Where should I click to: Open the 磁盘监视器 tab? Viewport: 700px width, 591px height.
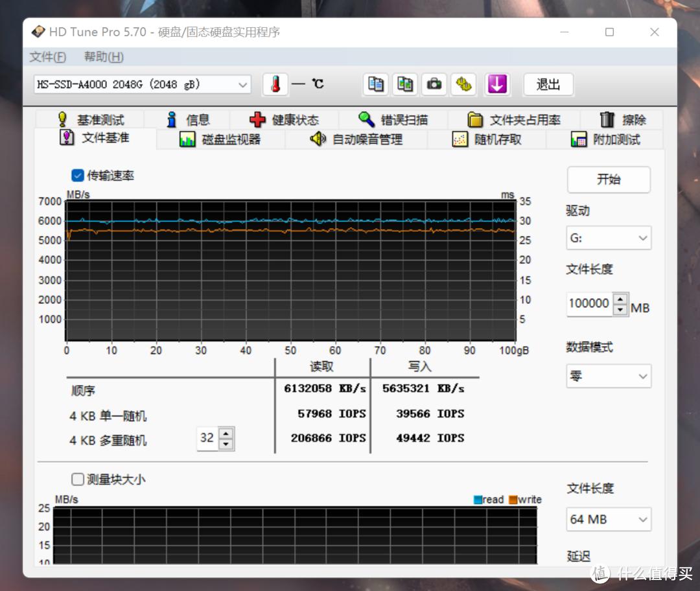tap(220, 139)
